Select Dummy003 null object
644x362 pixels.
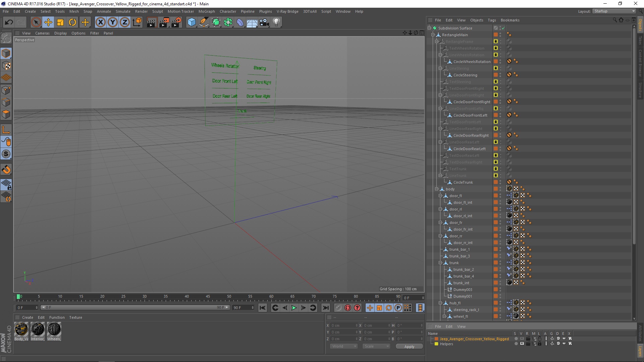(463, 290)
